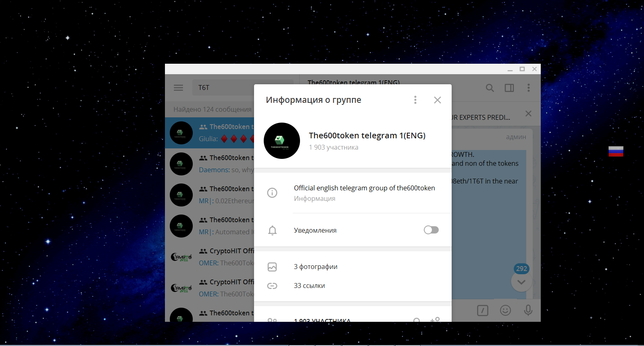Open 33 ссылки shared links

pos(309,286)
